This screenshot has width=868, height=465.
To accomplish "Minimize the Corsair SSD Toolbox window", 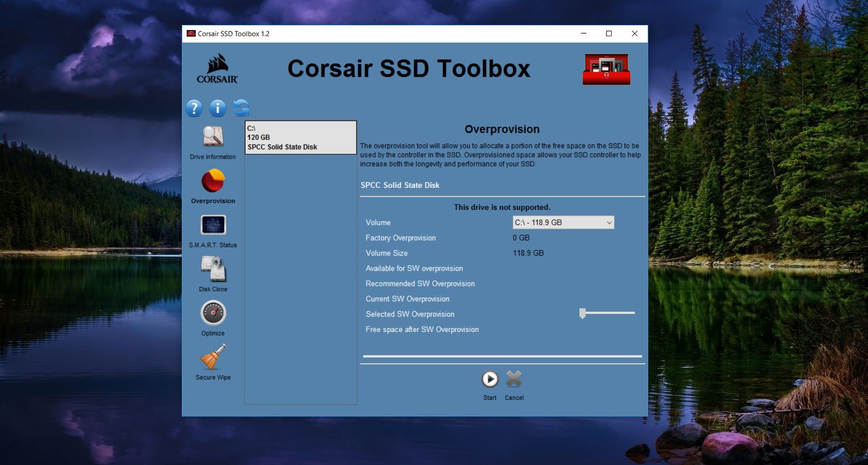I will [x=583, y=34].
